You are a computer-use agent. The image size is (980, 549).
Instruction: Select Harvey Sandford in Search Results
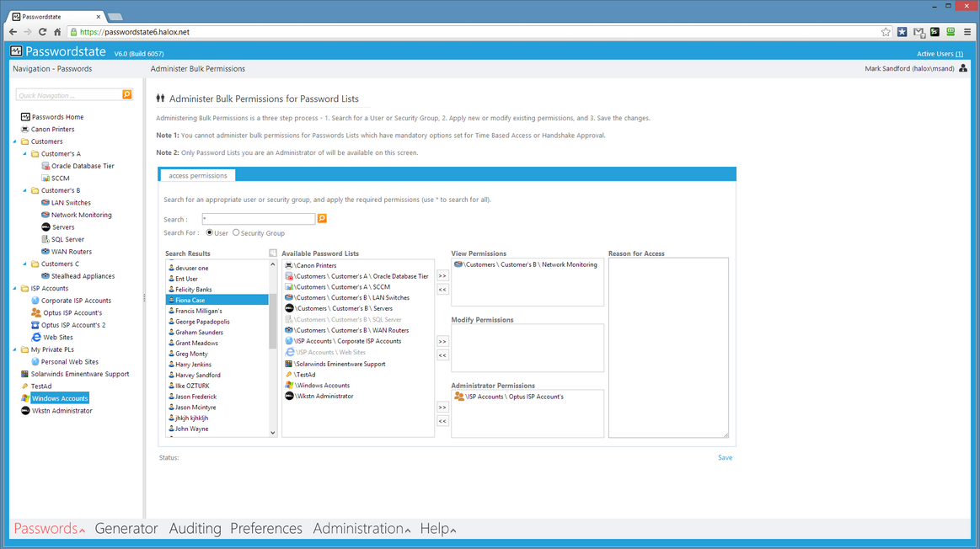217,376
